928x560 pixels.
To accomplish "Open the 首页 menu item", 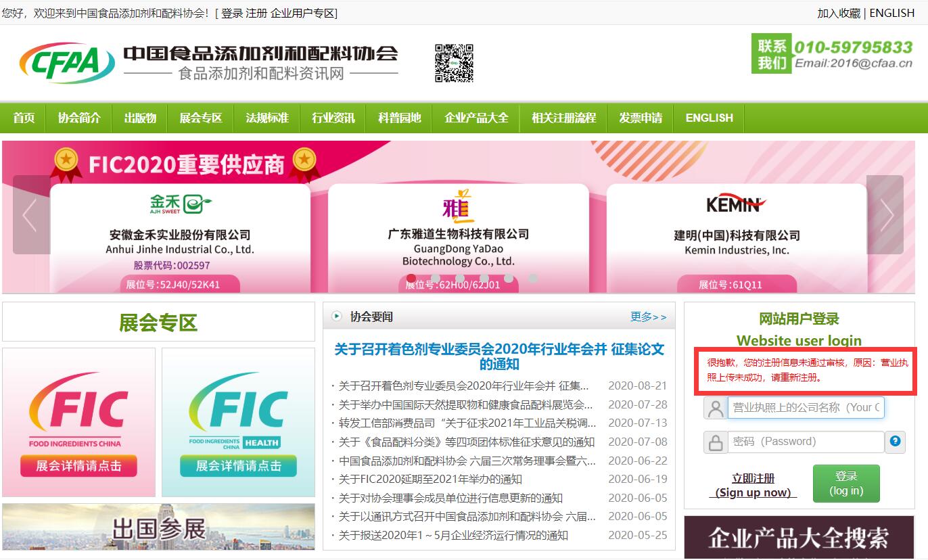I will 24,118.
